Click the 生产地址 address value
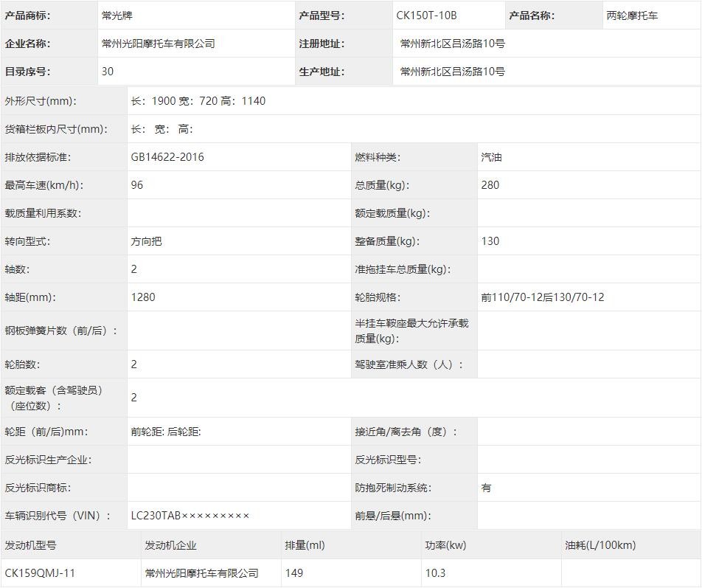This screenshot has width=702, height=588. pos(452,72)
